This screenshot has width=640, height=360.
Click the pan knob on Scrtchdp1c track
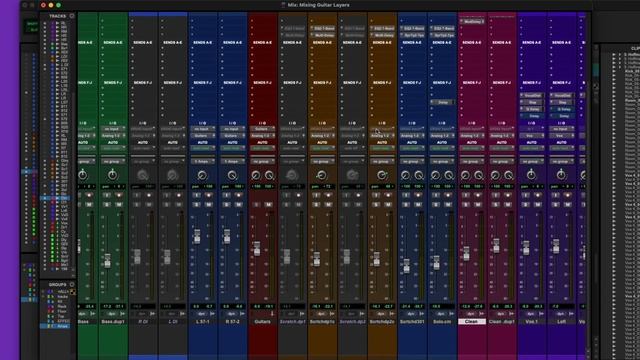coord(322,176)
